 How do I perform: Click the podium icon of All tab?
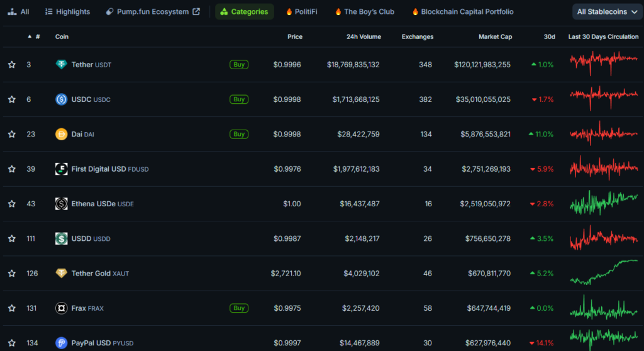[x=12, y=11]
